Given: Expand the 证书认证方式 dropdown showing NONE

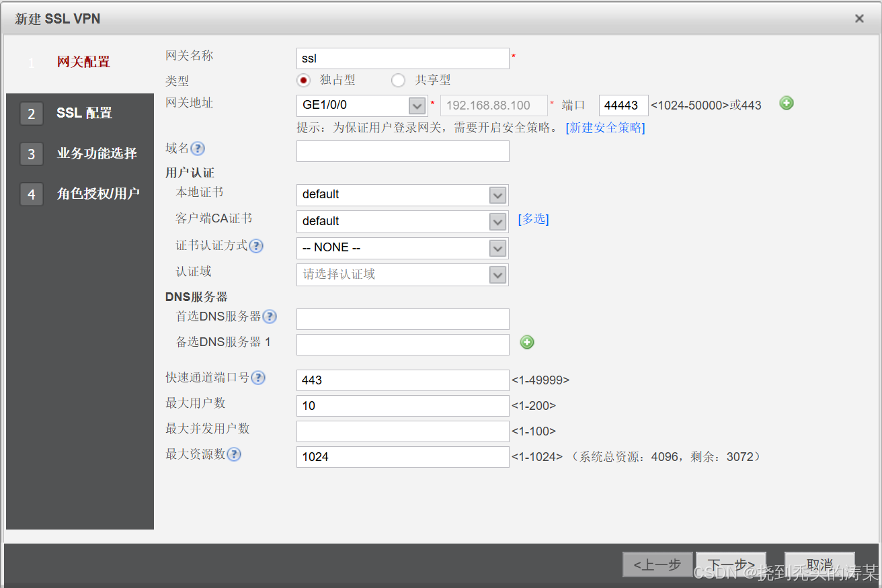Looking at the screenshot, I should (x=497, y=248).
